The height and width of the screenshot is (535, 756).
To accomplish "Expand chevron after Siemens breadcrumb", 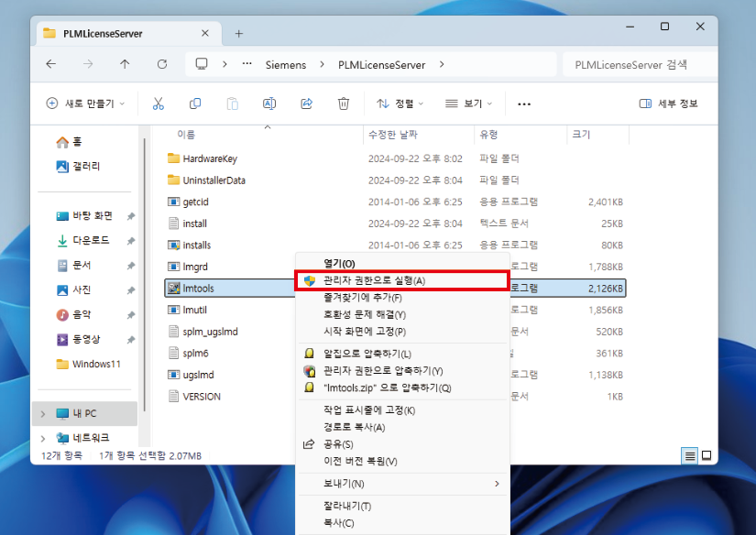I will (322, 64).
